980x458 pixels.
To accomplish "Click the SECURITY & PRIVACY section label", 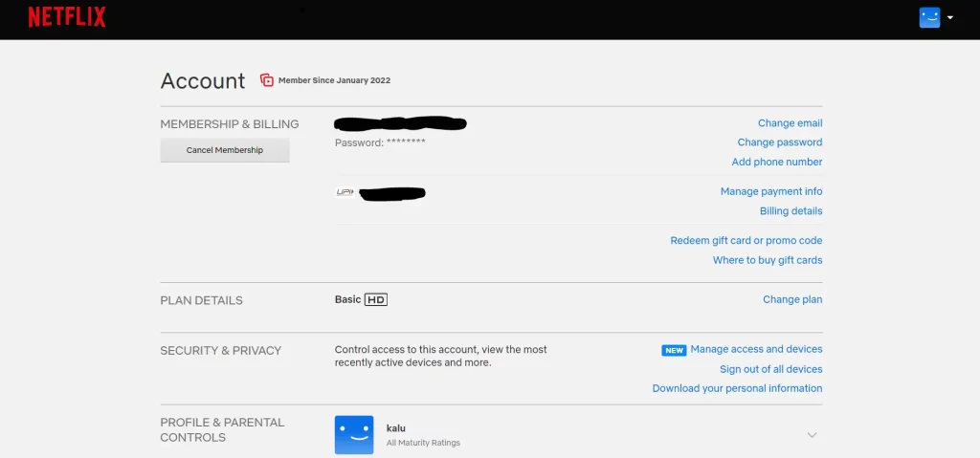I will (221, 351).
